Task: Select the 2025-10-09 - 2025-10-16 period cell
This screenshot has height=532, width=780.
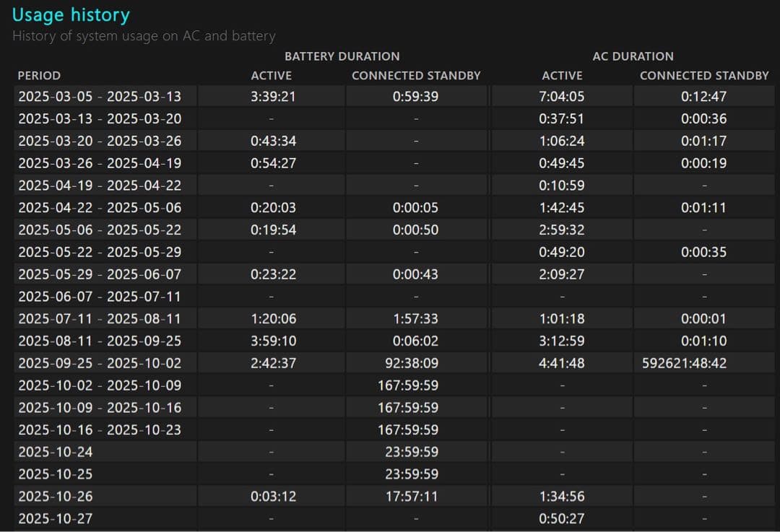Action: point(100,408)
